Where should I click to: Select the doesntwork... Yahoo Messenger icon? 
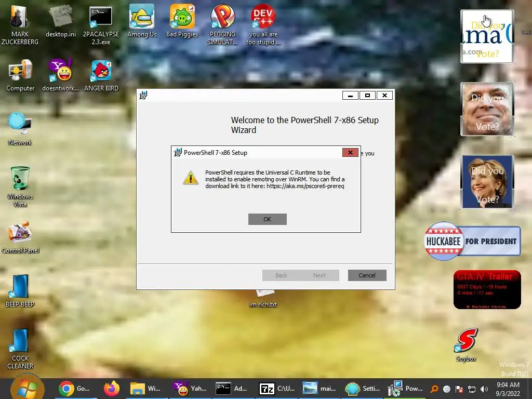[x=60, y=75]
